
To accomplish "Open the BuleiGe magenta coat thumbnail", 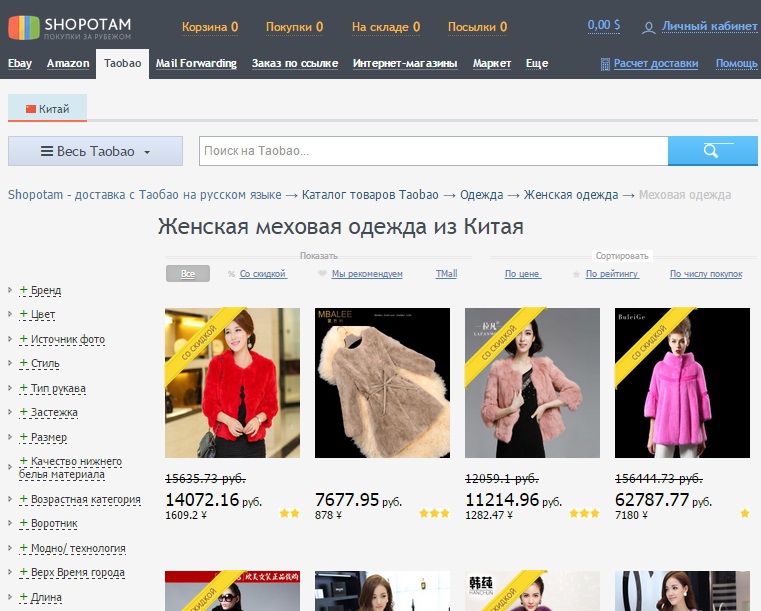I will pyautogui.click(x=682, y=383).
